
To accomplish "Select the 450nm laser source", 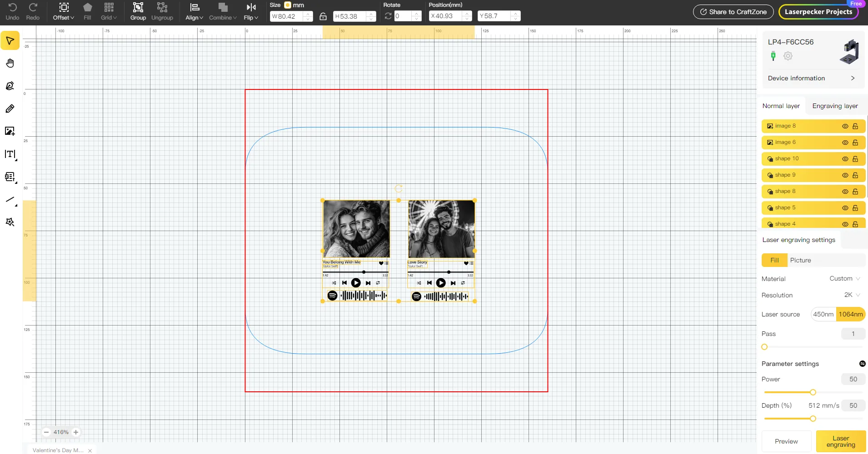I will [823, 314].
